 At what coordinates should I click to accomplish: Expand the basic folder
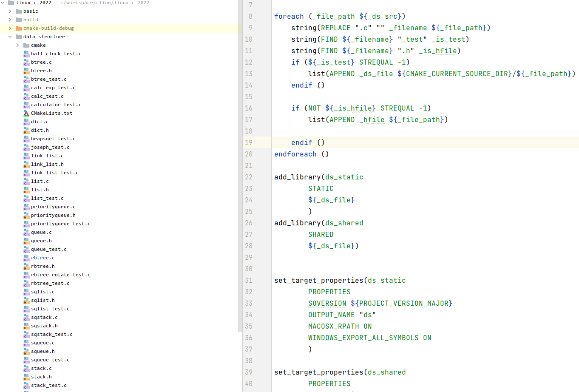[x=10, y=11]
